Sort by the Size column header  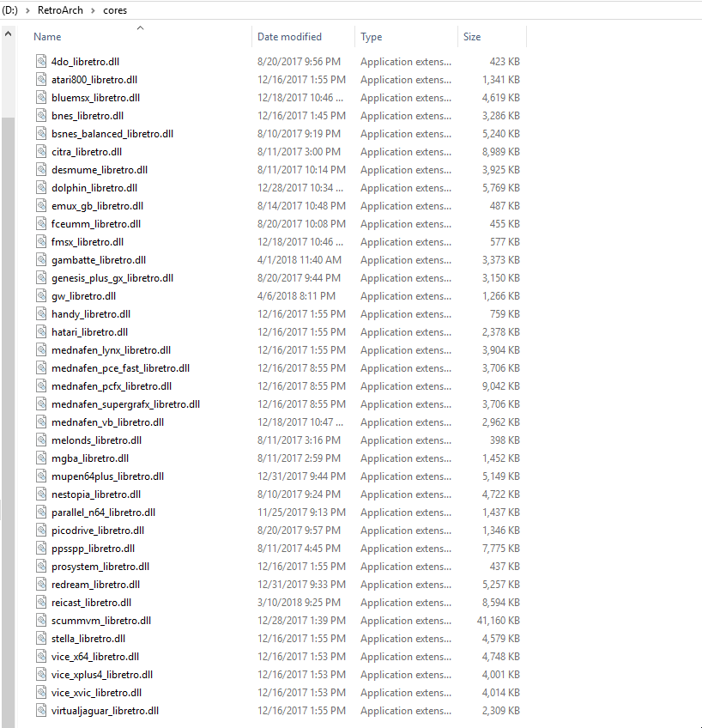point(472,37)
